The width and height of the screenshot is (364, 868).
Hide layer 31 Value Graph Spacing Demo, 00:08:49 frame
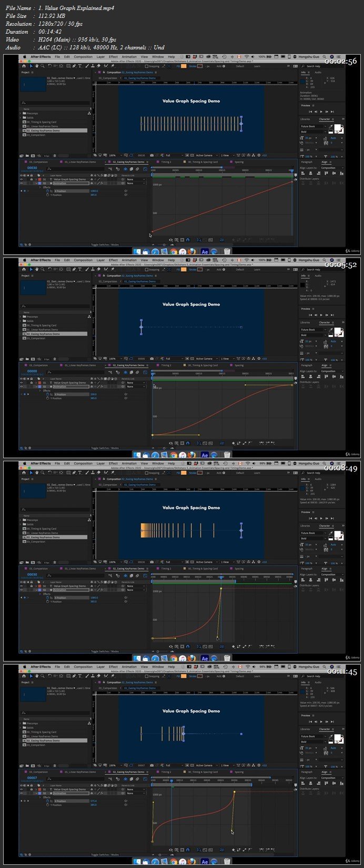22,586
